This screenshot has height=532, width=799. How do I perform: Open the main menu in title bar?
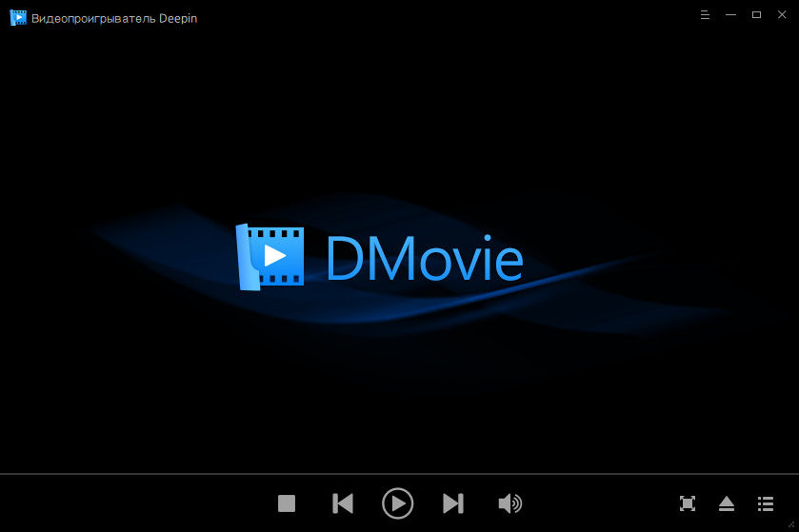tap(706, 15)
